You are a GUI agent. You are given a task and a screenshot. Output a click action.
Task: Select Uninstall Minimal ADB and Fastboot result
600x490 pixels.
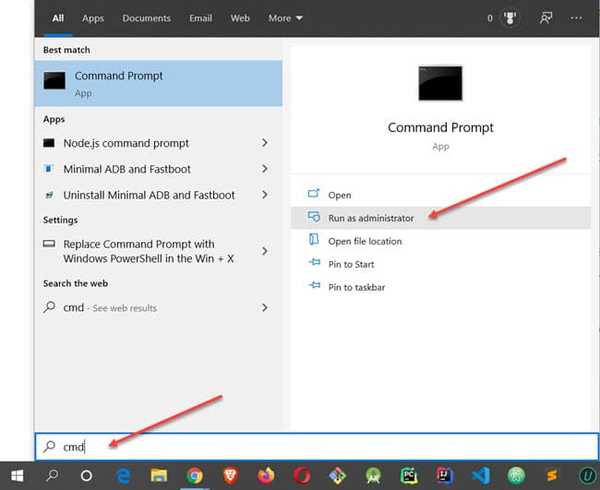149,195
